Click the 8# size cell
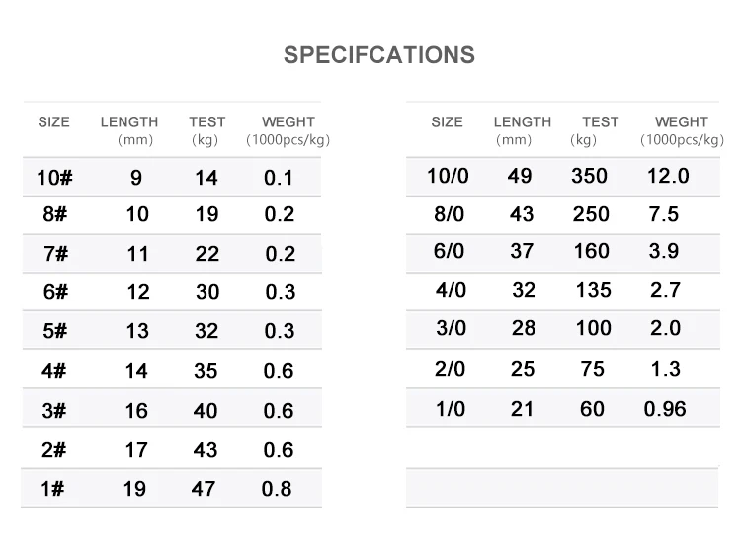This screenshot has height=560, width=741. 54,215
